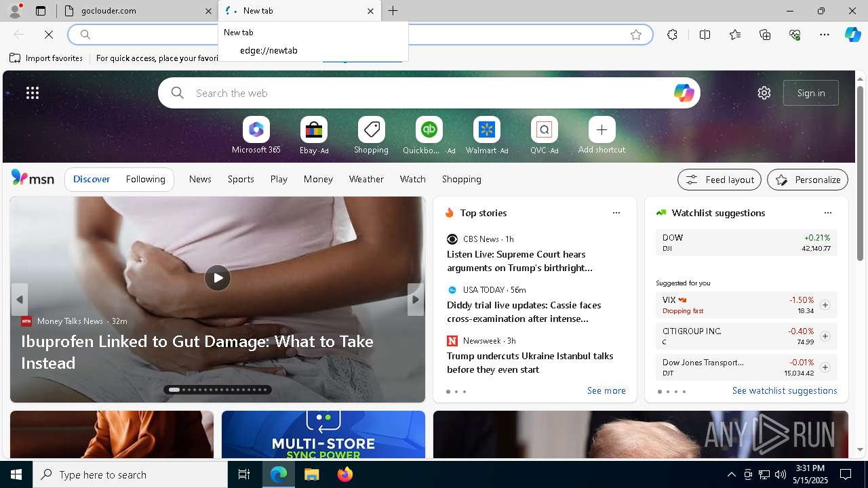
Task: Open page settings gear icon
Action: point(764,93)
